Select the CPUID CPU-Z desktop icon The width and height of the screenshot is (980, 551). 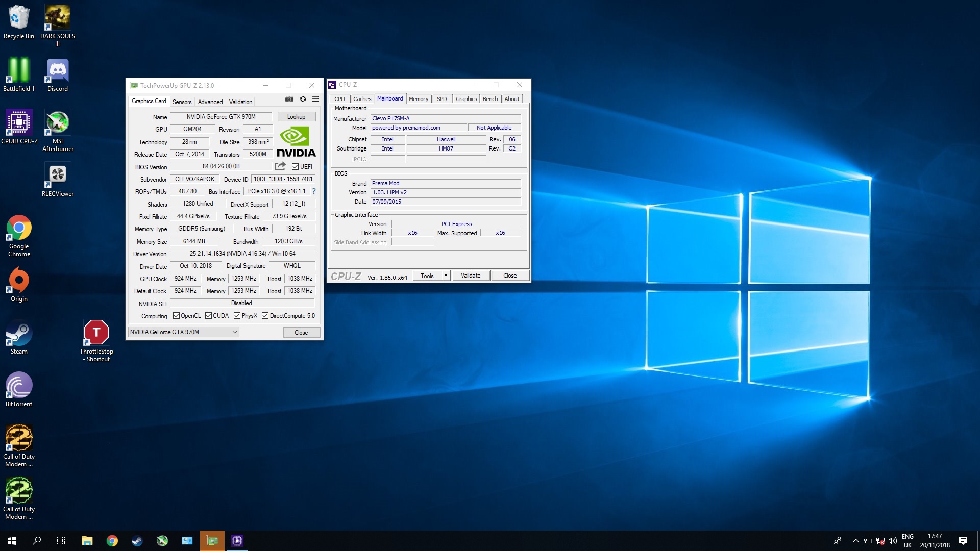pos(19,127)
